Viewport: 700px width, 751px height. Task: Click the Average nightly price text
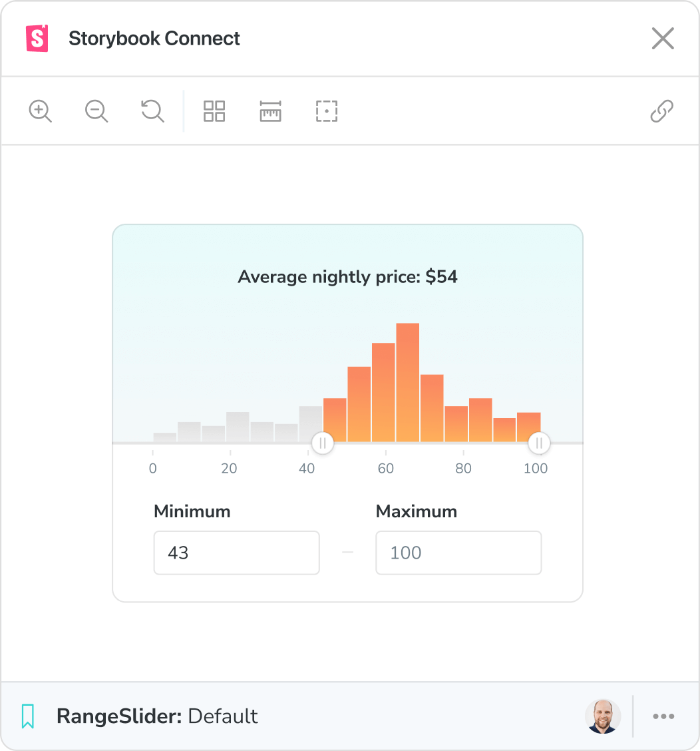click(x=347, y=276)
